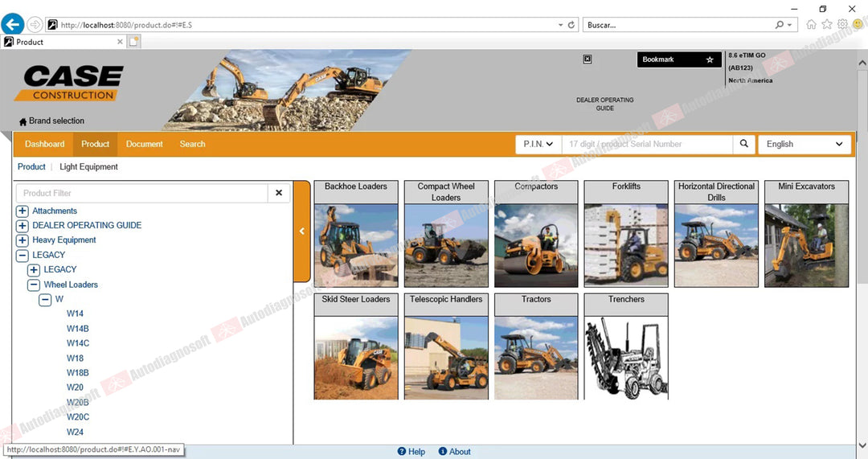Refresh the page with the reload icon
The image size is (868, 459).
tap(571, 25)
